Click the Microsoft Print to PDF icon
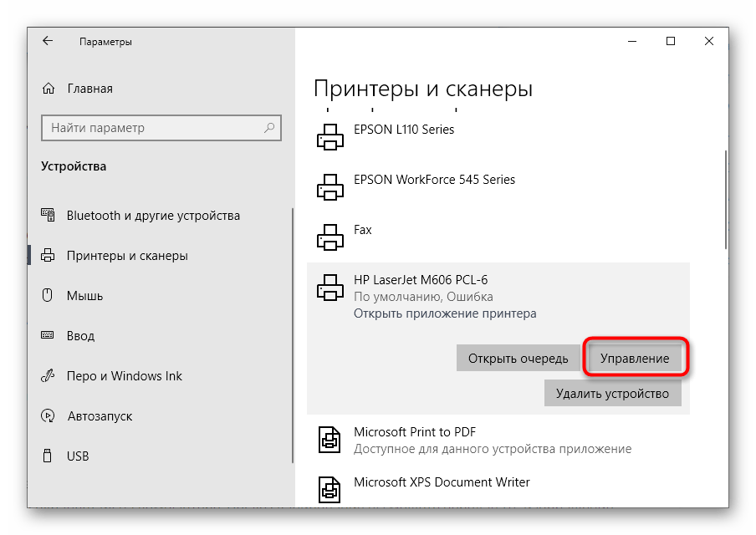Screen dimensions: 756x535 pos(329,440)
